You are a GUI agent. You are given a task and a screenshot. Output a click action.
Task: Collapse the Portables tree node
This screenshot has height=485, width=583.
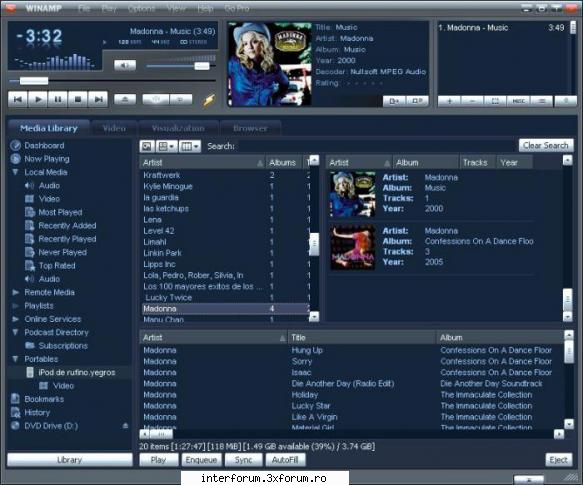pyautogui.click(x=16, y=359)
